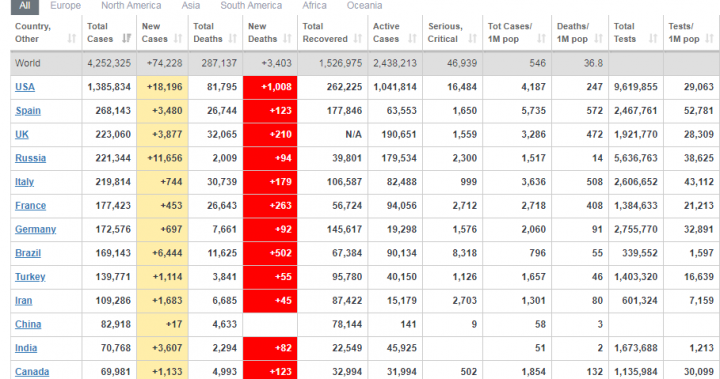
Task: Open the USA country link
Action: click(25, 87)
